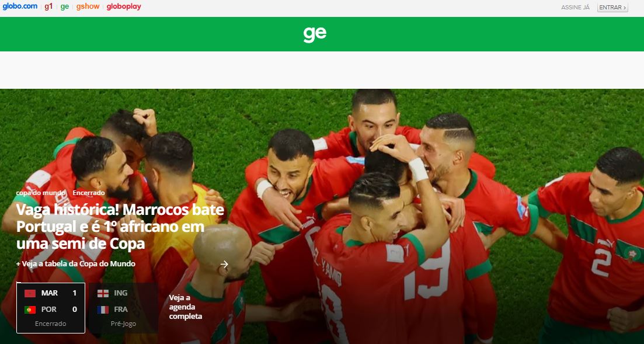Screen dimensions: 644x344
Task: Open the gshow portal link
Action: [x=88, y=6]
